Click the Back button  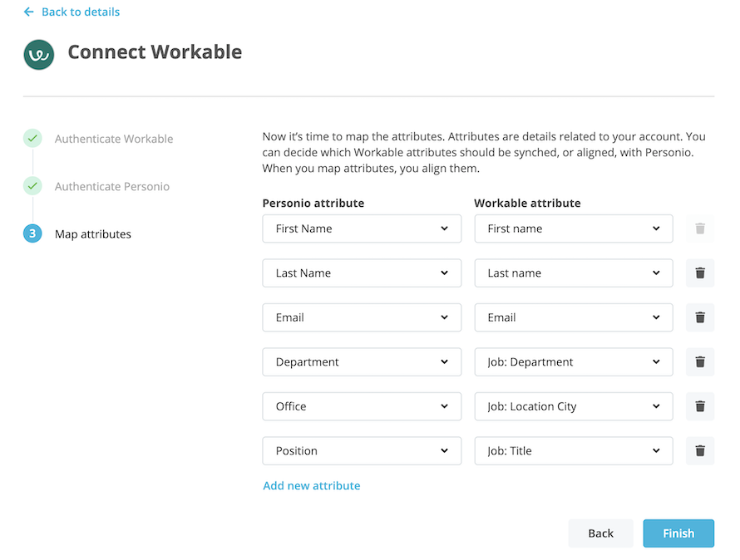click(601, 533)
